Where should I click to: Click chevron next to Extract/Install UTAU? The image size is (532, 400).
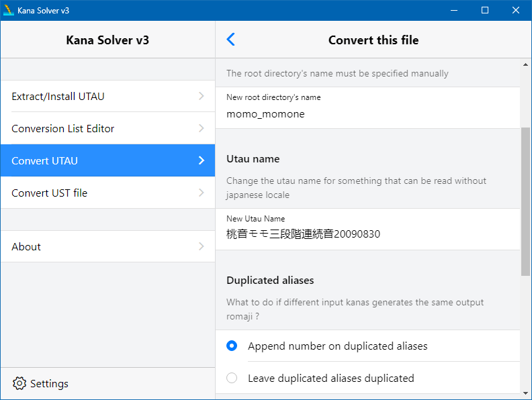point(202,96)
